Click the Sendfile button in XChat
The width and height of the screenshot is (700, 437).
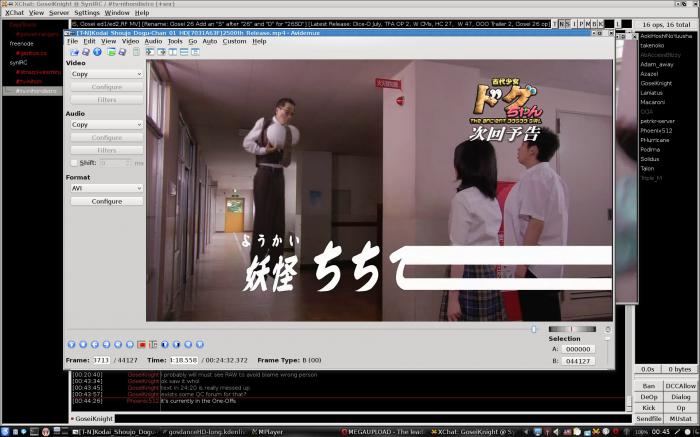coord(648,419)
